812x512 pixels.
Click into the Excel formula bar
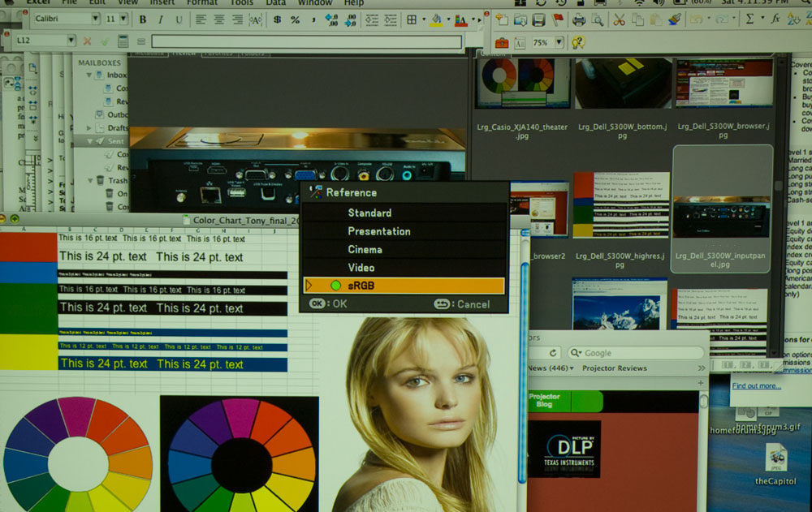pos(307,41)
